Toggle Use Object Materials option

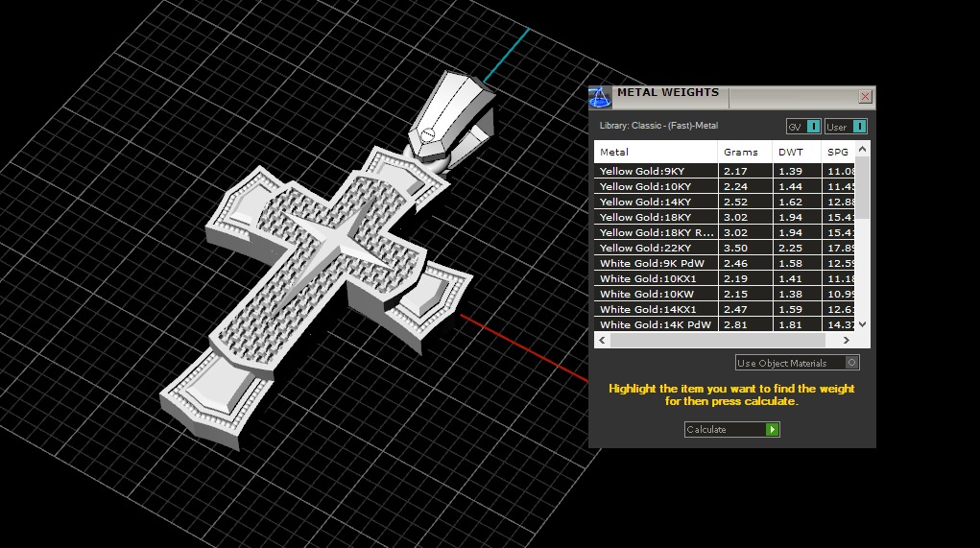[798, 363]
